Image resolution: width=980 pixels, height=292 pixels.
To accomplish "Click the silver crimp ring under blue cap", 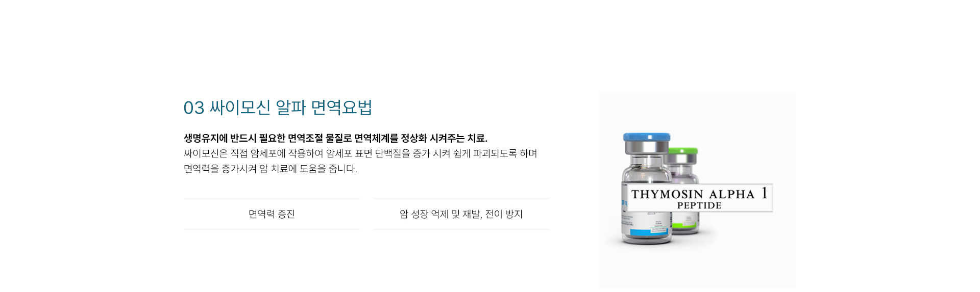I will (x=647, y=147).
